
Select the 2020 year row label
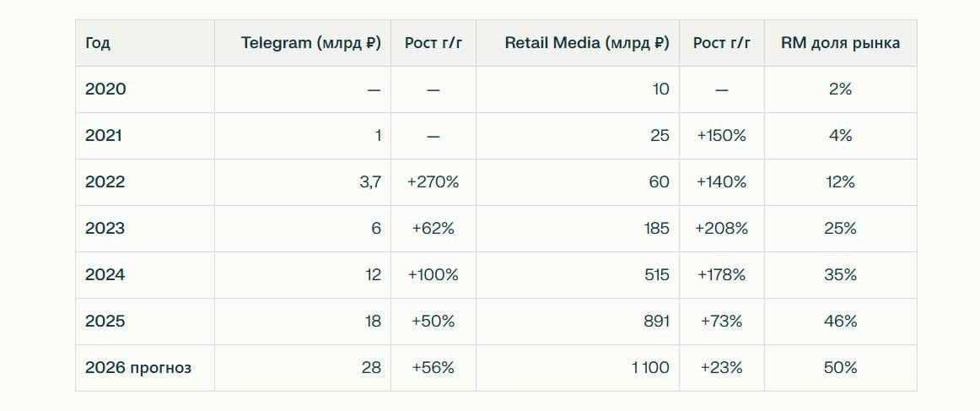(x=105, y=89)
